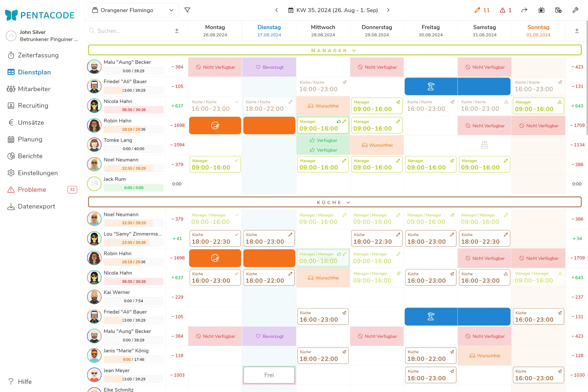The image size is (588, 392).
Task: Open Zeiterfassung in the sidebar
Action: pyautogui.click(x=38, y=55)
